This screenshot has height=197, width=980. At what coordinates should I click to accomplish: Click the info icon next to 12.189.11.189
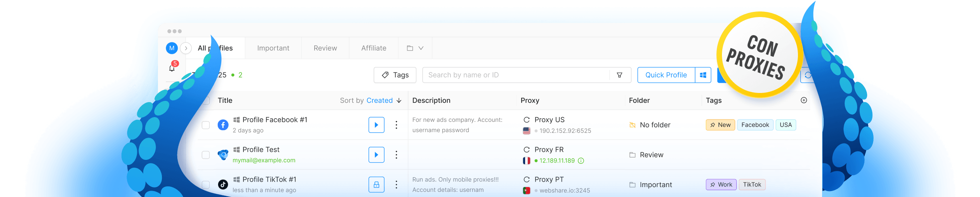(581, 161)
